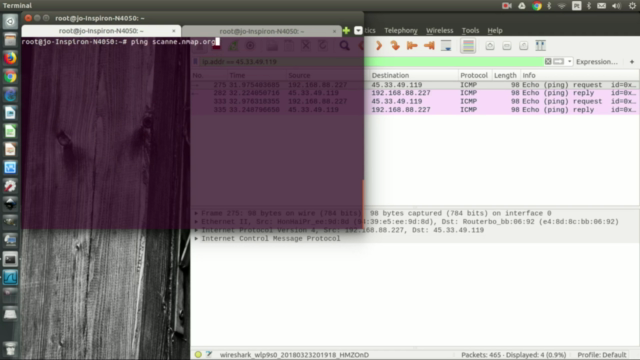Viewport: 640px width, 360px height.
Task: Open the system gear menu in top panel
Action: [x=632, y=5]
